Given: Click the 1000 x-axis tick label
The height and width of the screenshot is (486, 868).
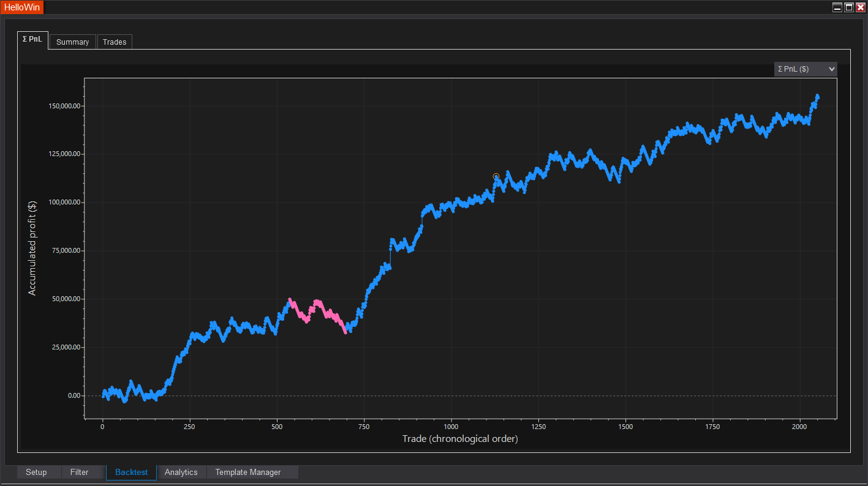Looking at the screenshot, I should pos(451,426).
